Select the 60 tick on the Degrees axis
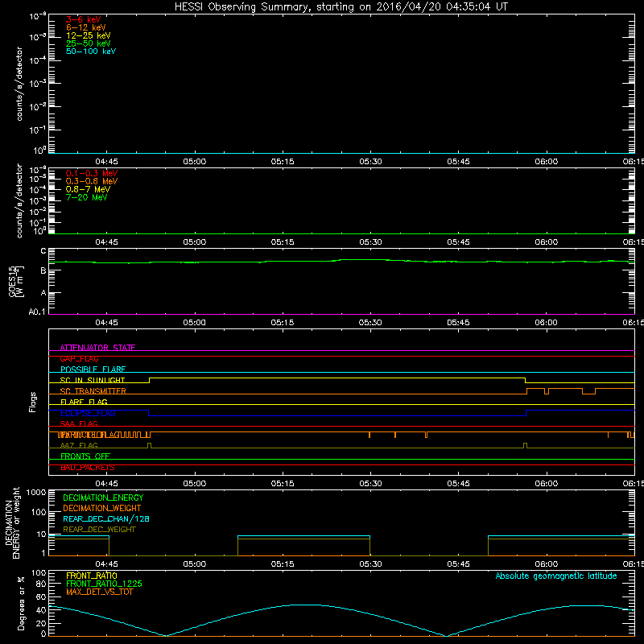Viewport: 644px width, 644px height. pyautogui.click(x=41, y=597)
